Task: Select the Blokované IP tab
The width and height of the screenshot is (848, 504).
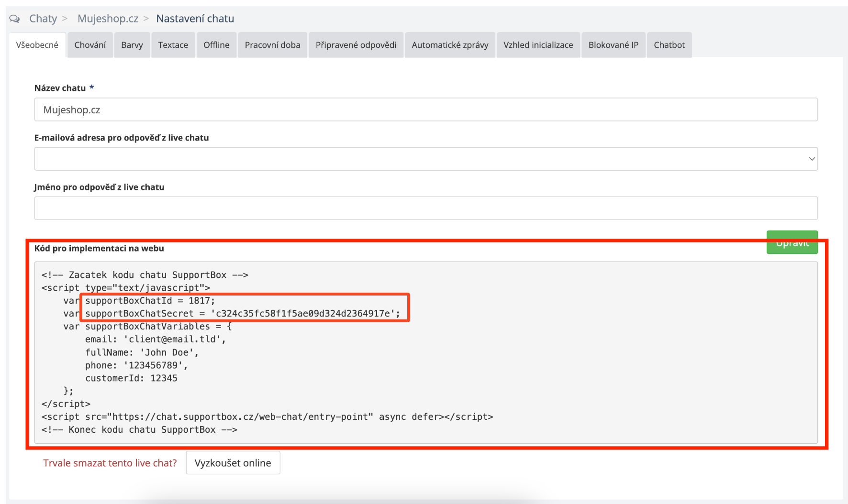Action: point(614,45)
